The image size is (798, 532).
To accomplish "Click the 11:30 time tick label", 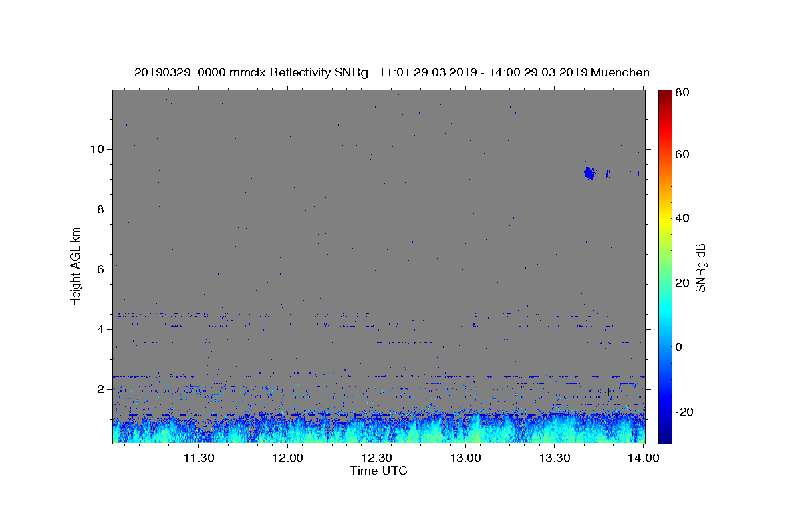I will point(198,458).
